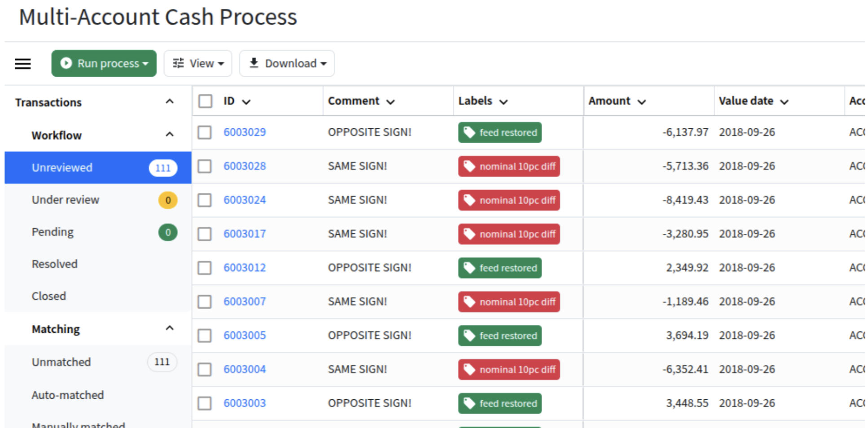
Task: Click SAME SIGN! comment on row 6003028
Action: coord(357,166)
